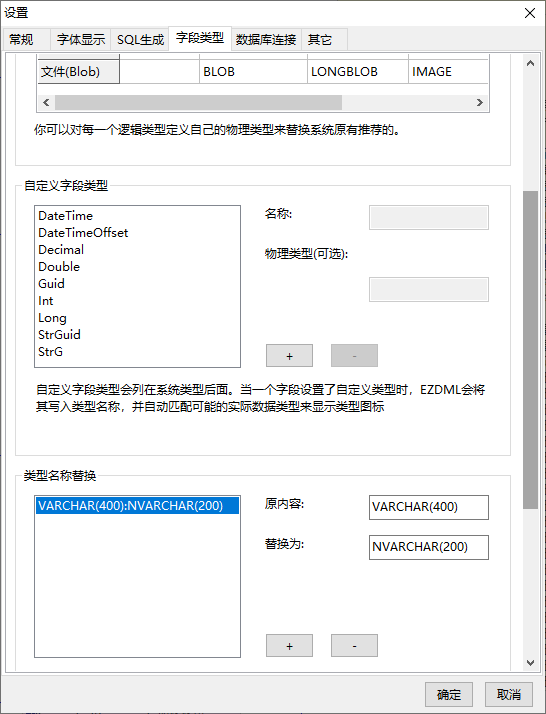546x714 pixels.
Task: Select the 字段类型 tab
Action: 200,38
